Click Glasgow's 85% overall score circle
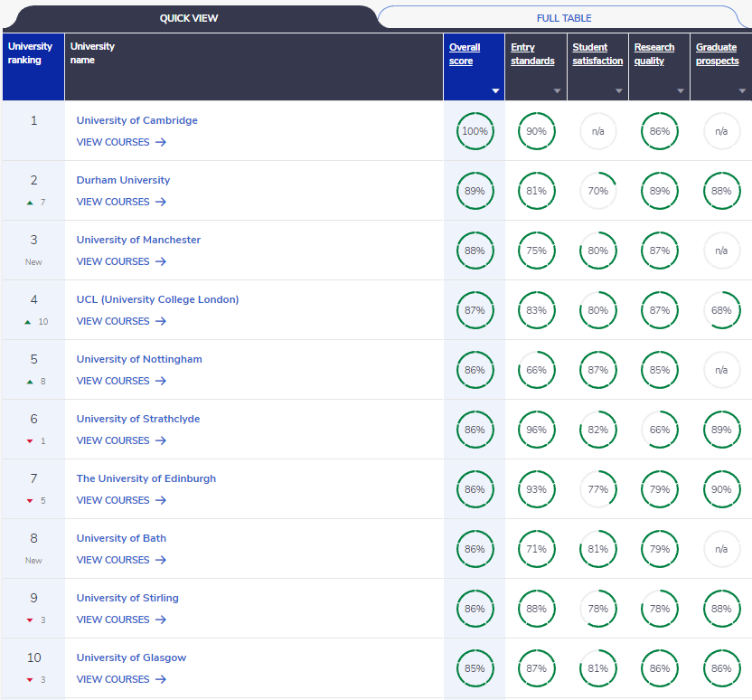Screen dimensions: 752x700 (475, 668)
